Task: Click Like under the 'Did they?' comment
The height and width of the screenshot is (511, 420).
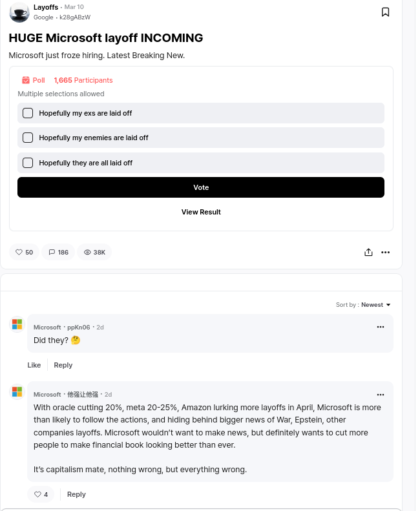Action: 34,365
